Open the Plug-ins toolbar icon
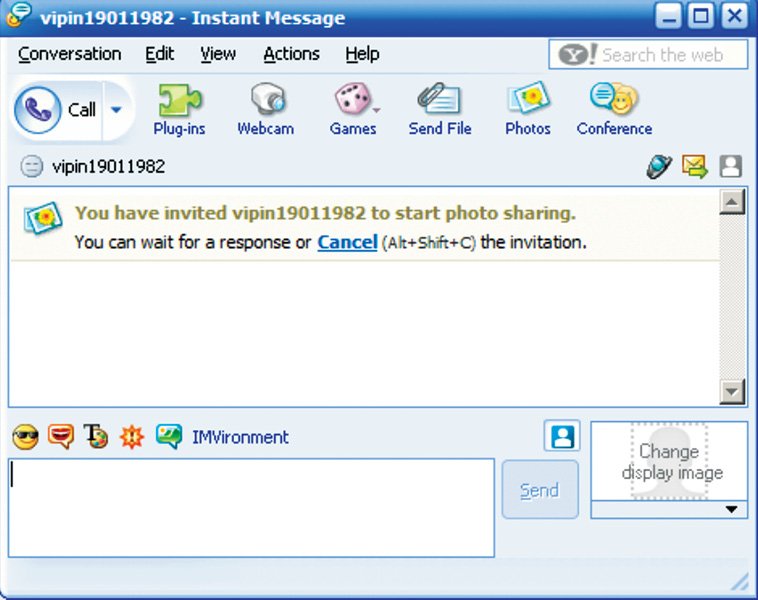 pyautogui.click(x=179, y=110)
